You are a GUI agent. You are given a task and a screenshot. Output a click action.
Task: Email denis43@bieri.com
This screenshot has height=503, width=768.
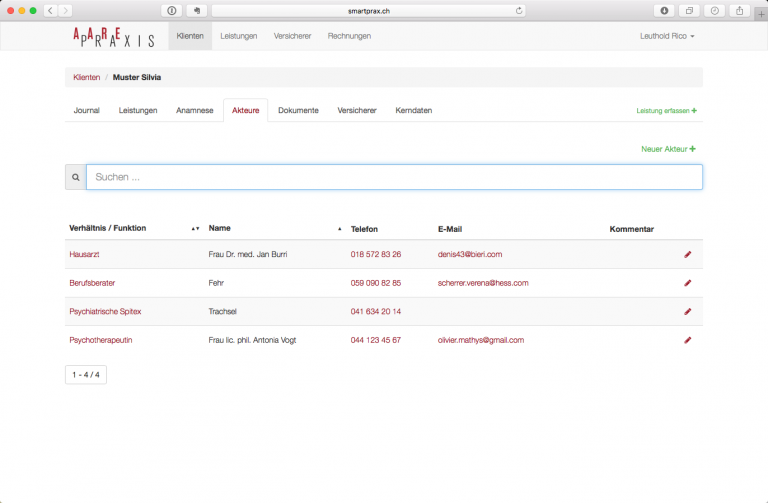pos(470,254)
